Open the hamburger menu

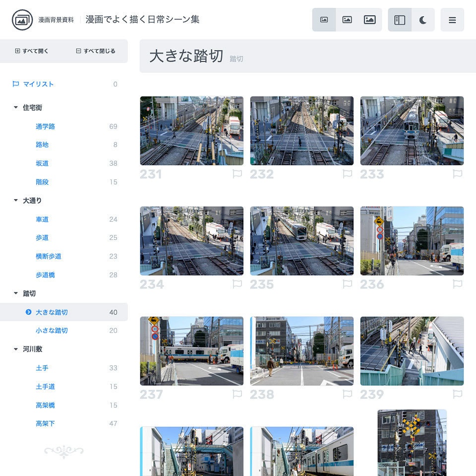(452, 20)
